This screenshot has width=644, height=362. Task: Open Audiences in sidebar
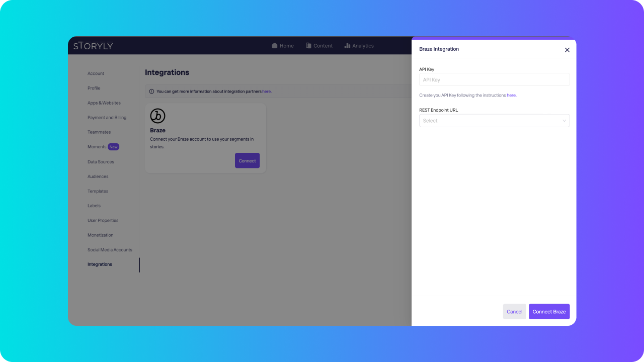(98, 176)
